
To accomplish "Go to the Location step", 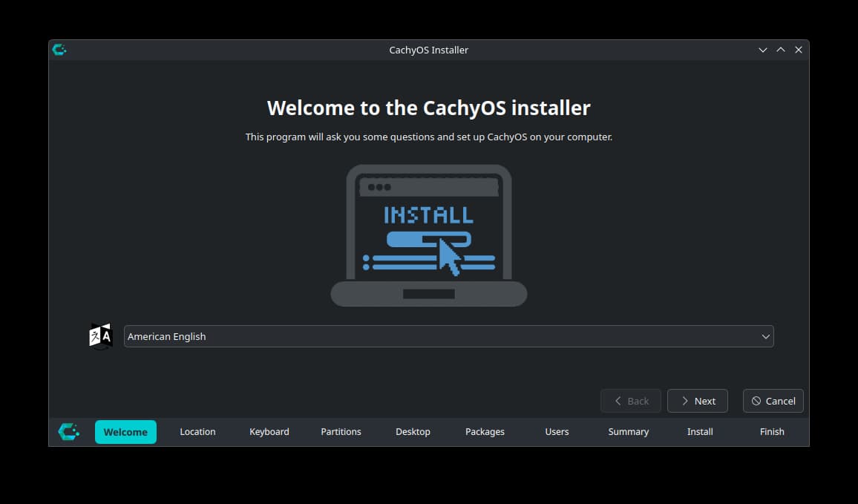I will tap(197, 432).
